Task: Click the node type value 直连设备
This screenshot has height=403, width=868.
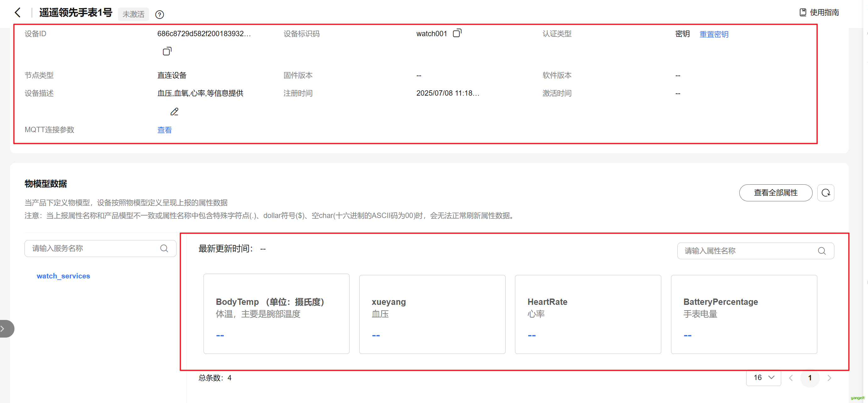Action: [x=172, y=75]
